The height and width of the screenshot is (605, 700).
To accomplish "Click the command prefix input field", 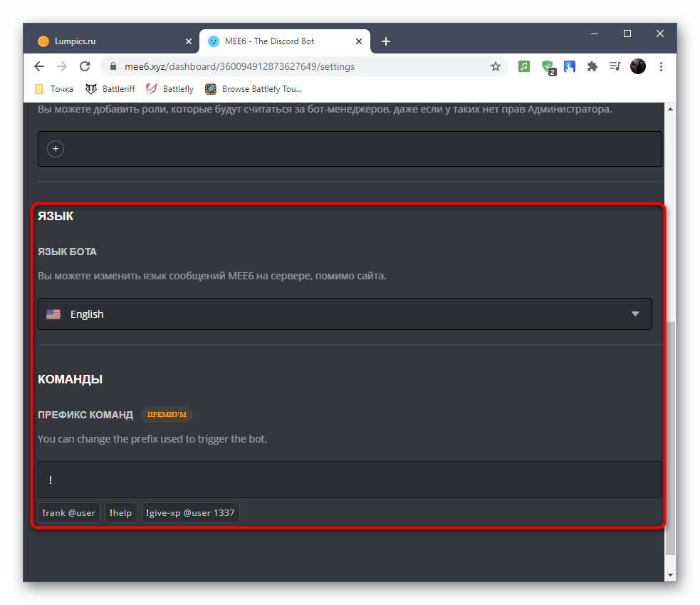I will click(x=349, y=480).
